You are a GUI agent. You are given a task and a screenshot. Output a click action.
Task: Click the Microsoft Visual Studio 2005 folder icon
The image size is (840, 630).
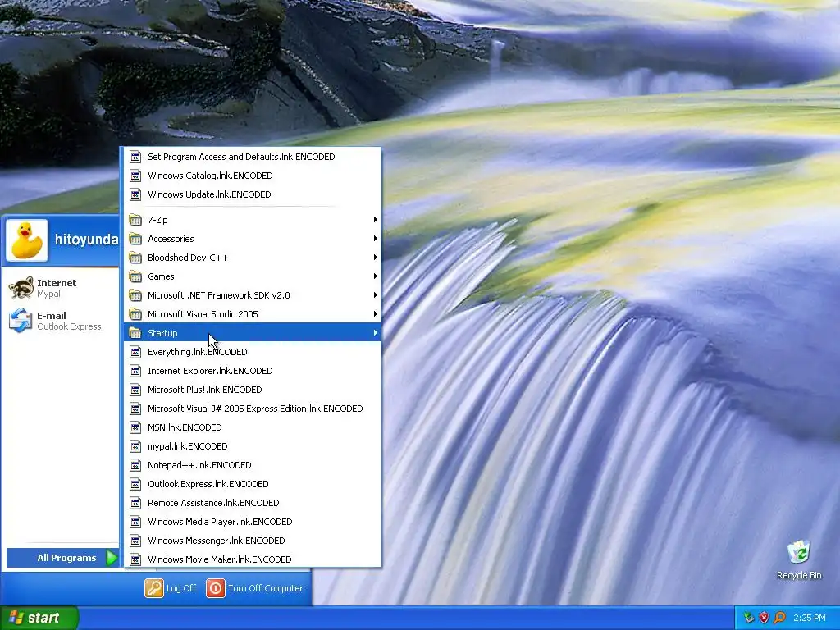(x=135, y=314)
